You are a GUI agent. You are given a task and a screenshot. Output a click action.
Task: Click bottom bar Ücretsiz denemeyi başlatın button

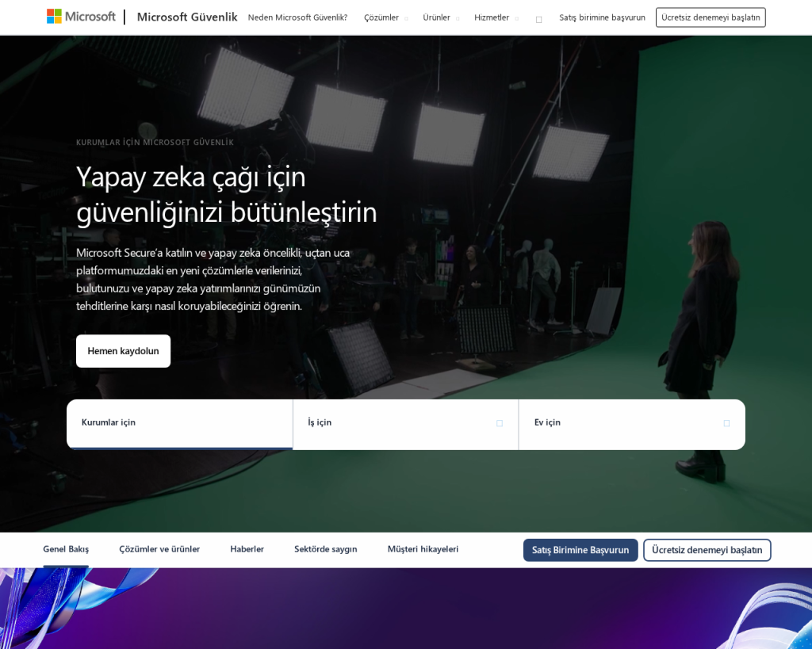[x=707, y=550]
